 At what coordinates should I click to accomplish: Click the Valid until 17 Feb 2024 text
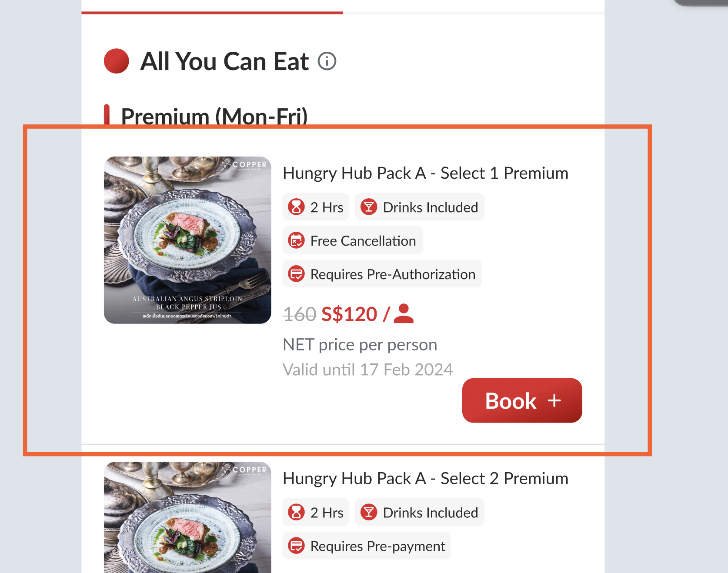[x=367, y=370]
